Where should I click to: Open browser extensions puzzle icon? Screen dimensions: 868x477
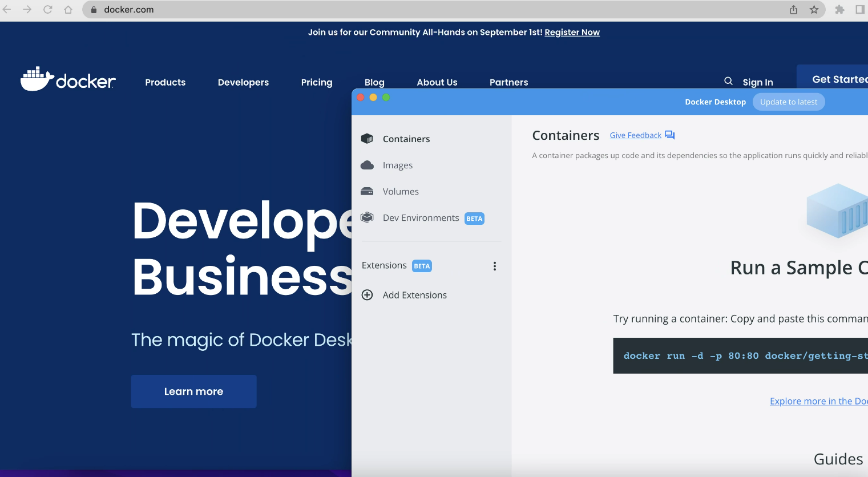pyautogui.click(x=839, y=10)
